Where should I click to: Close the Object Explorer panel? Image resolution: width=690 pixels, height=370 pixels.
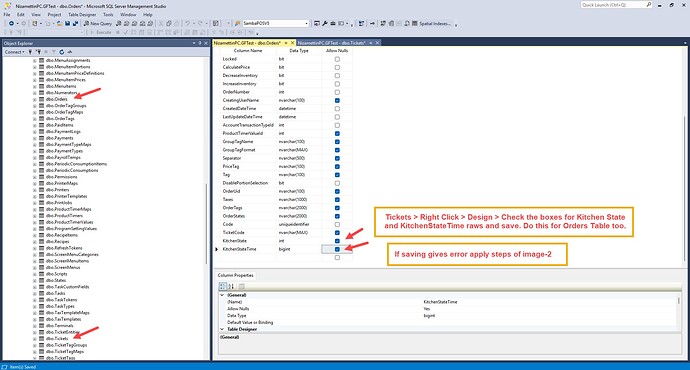pos(206,43)
